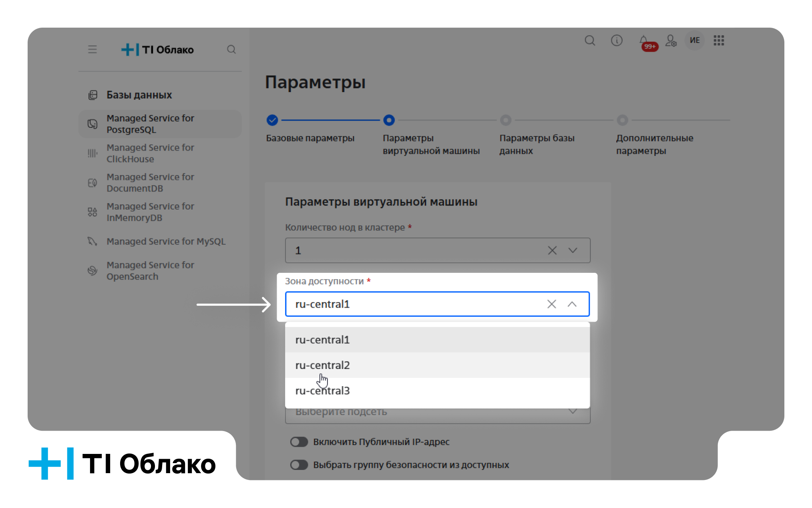Select the InMemoryDB shapes icon
This screenshot has height=508, width=812.
(92, 212)
